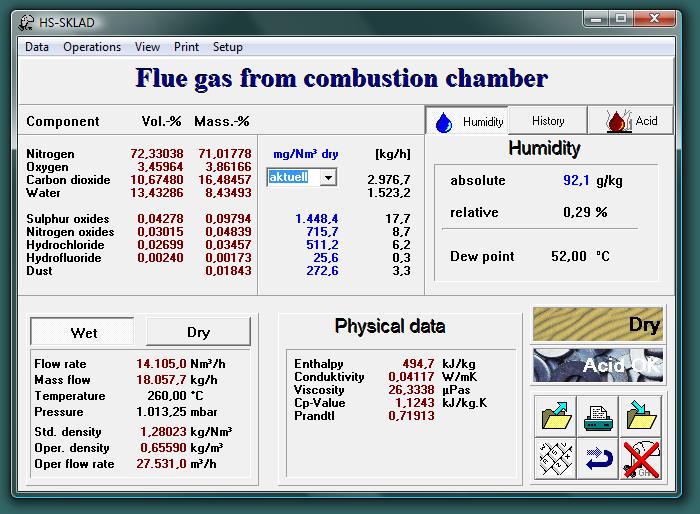Open the Setup menu

[x=227, y=47]
